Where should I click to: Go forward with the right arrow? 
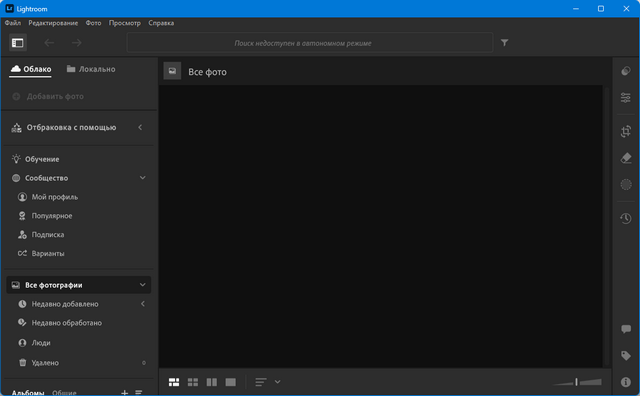coord(77,43)
